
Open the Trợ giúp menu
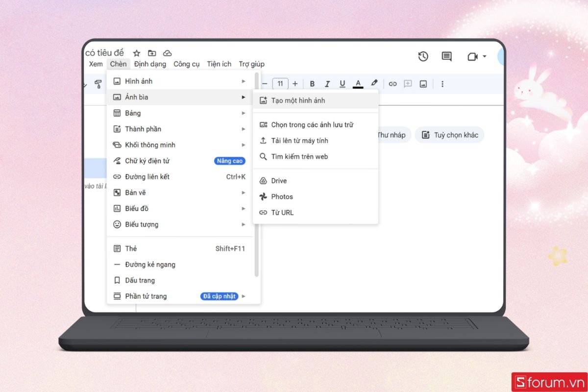click(x=251, y=64)
